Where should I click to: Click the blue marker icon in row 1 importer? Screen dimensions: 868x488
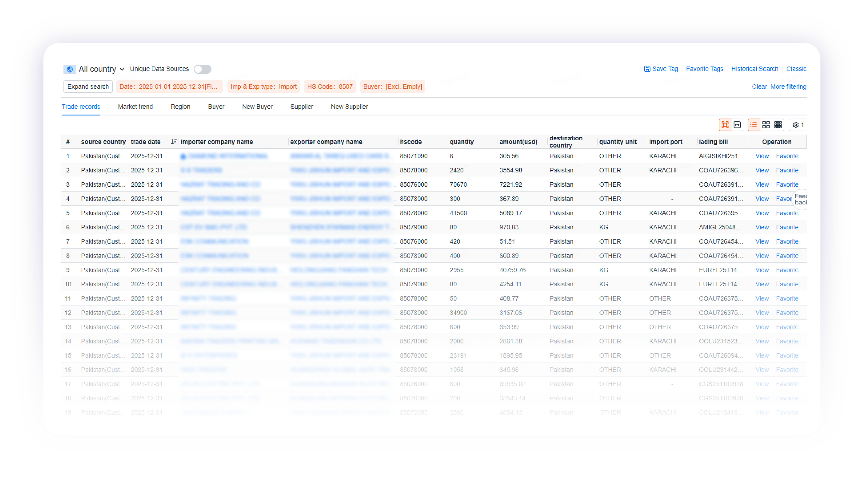183,157
